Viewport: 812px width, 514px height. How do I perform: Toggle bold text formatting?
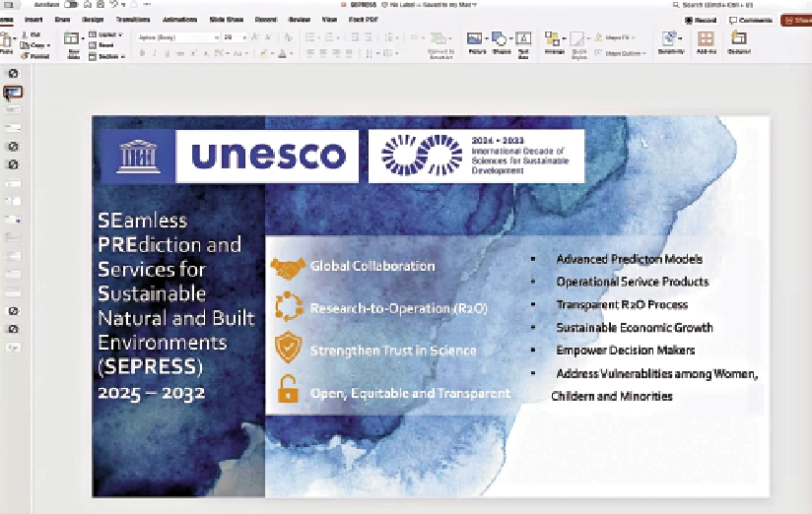(142, 53)
